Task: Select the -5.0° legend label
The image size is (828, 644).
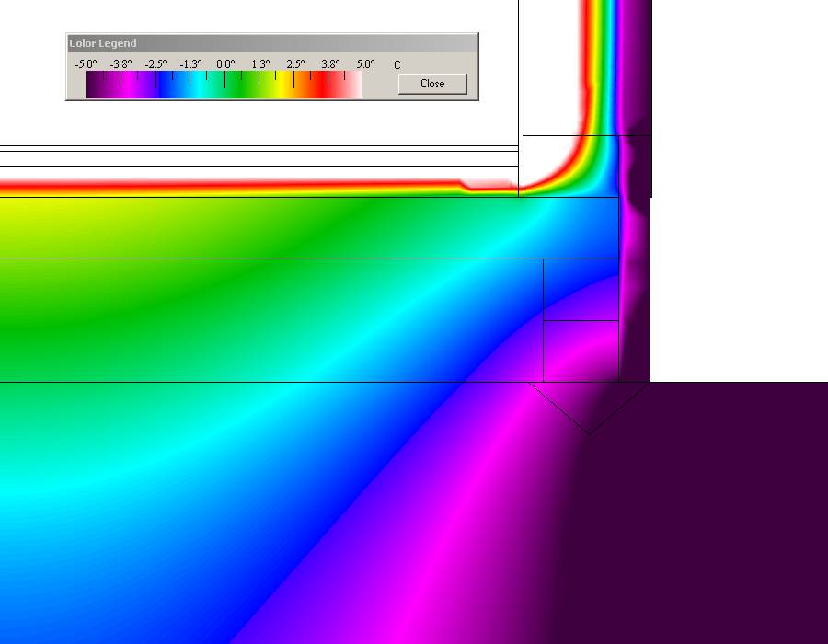Action: (86, 64)
